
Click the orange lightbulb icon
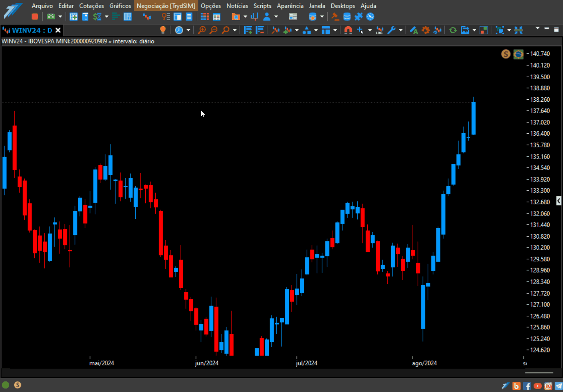[x=163, y=30]
